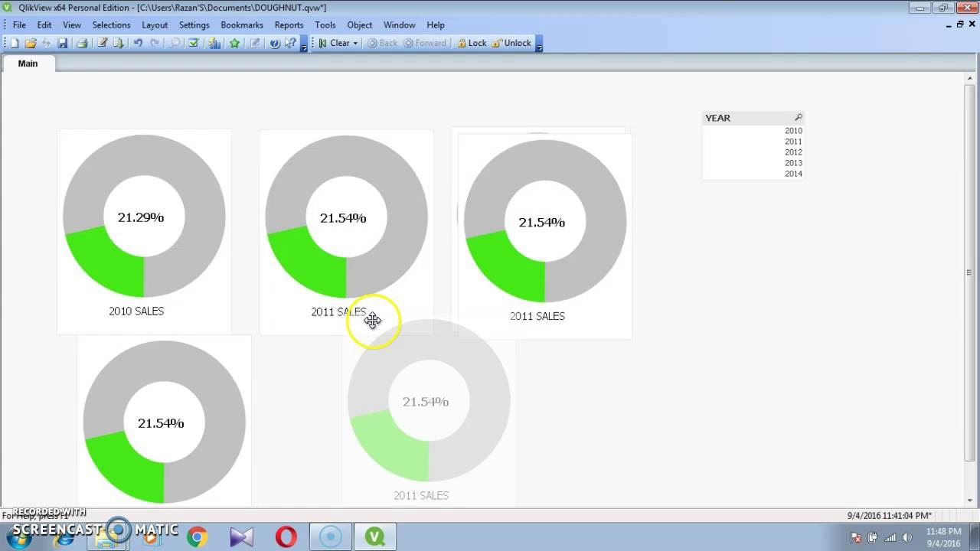The height and width of the screenshot is (551, 980).
Task: Click the Redo arrow icon
Action: (x=155, y=44)
